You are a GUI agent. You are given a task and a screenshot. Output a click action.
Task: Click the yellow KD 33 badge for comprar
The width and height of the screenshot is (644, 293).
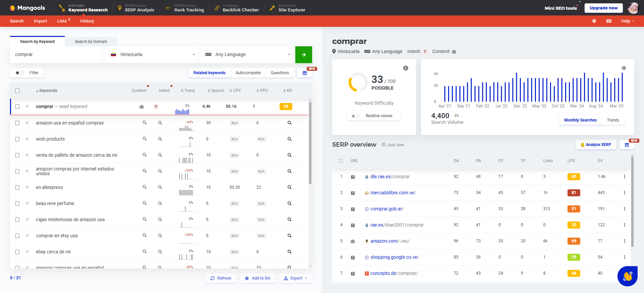point(286,106)
